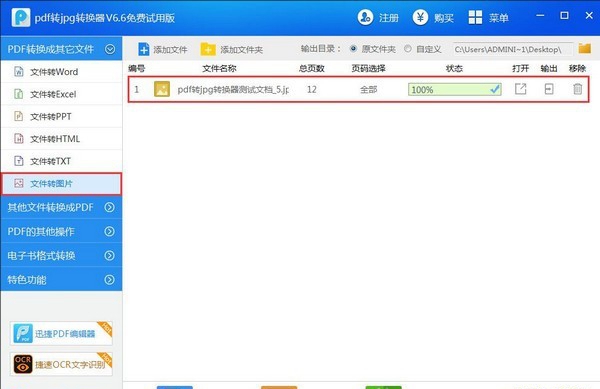Click the 文件转HTML document icon
600x389 pixels.
[x=18, y=138]
